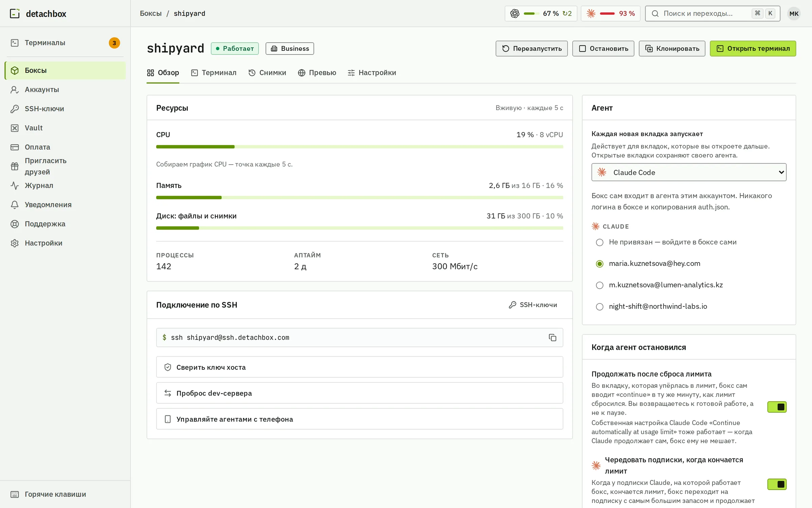
Task: Click the Открыть терминал button
Action: [x=753, y=48]
